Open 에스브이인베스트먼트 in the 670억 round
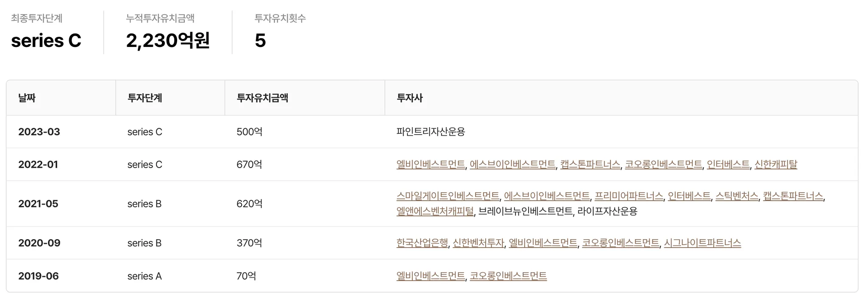Viewport: 868px width, 301px height. (512, 164)
